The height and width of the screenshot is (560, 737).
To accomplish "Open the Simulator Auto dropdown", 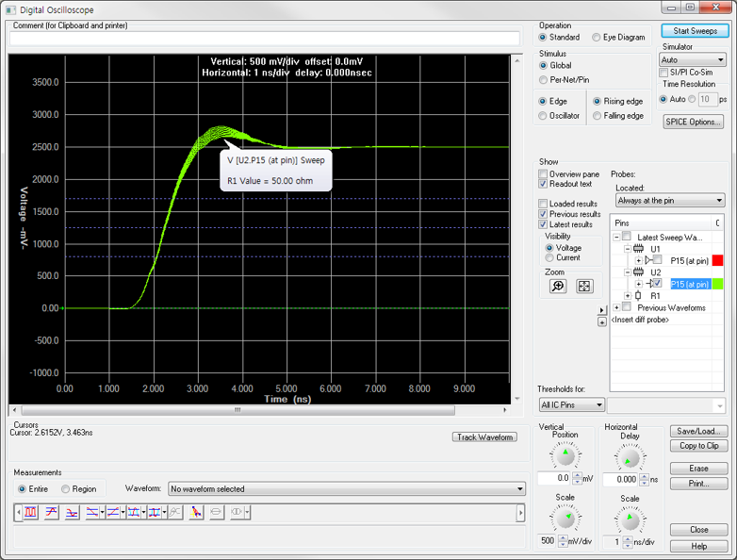I will 693,59.
